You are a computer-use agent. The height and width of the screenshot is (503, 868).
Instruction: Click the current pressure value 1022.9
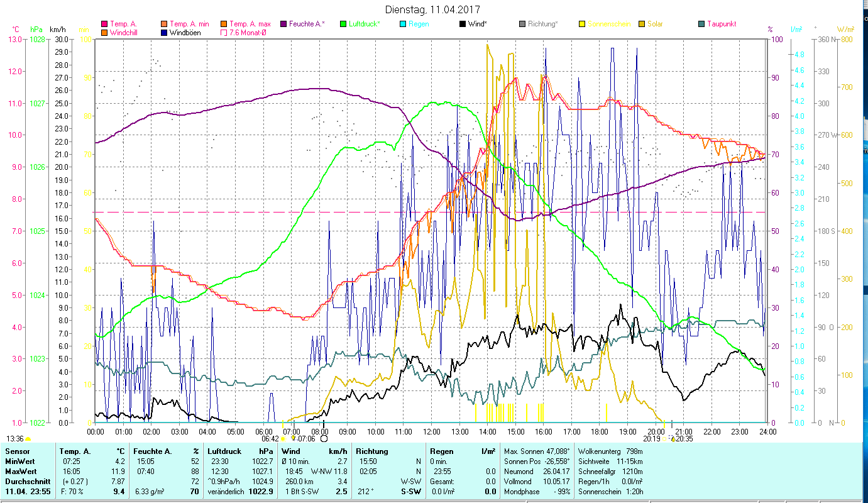[260, 492]
